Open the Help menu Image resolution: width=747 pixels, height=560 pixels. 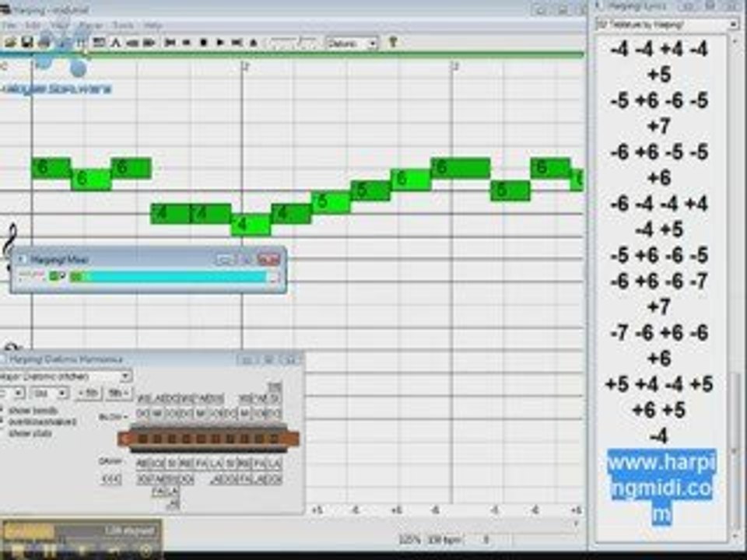(153, 25)
